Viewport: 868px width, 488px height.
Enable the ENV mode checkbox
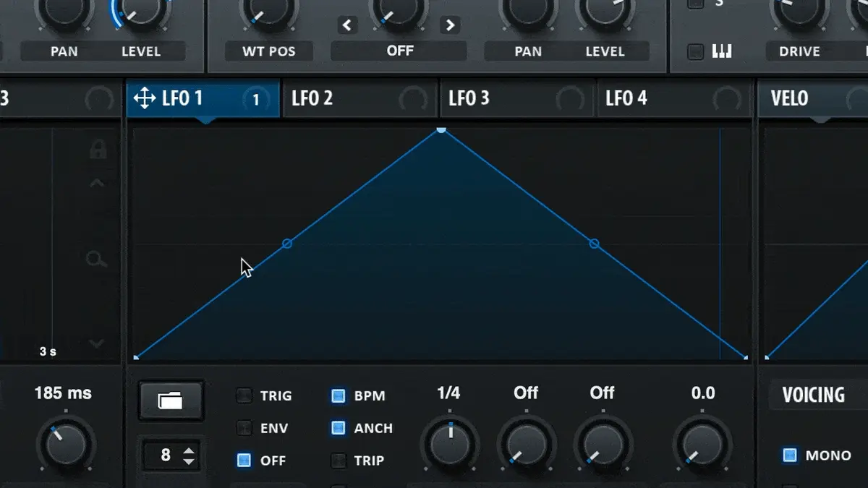click(245, 428)
